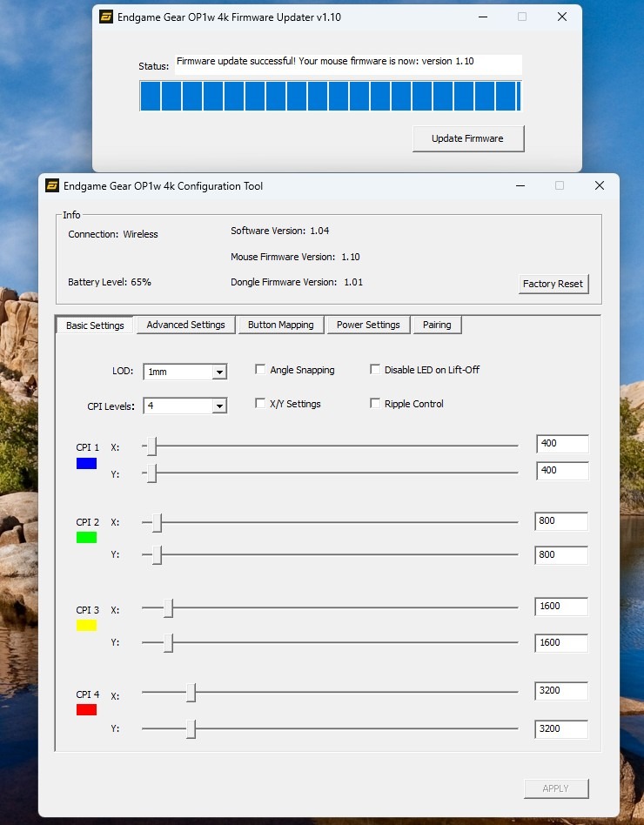Click the CPI 3 X value field
Viewport: 644px width, 825px height.
click(560, 606)
